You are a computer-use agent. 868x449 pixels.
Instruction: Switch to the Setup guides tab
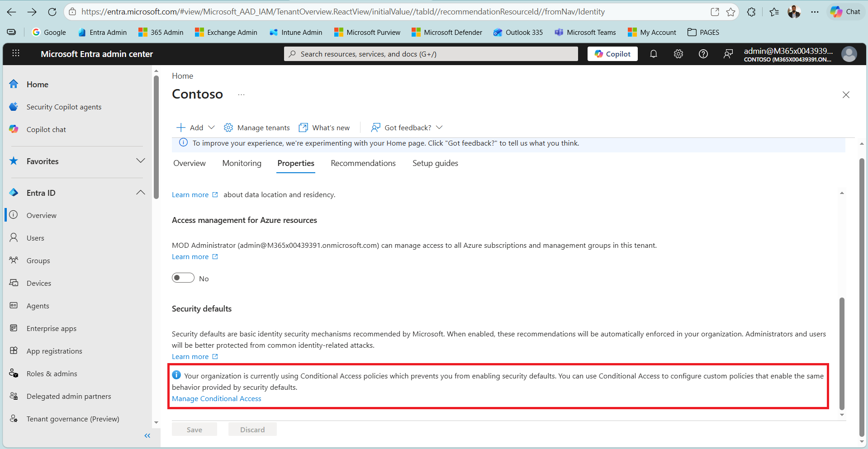click(435, 163)
